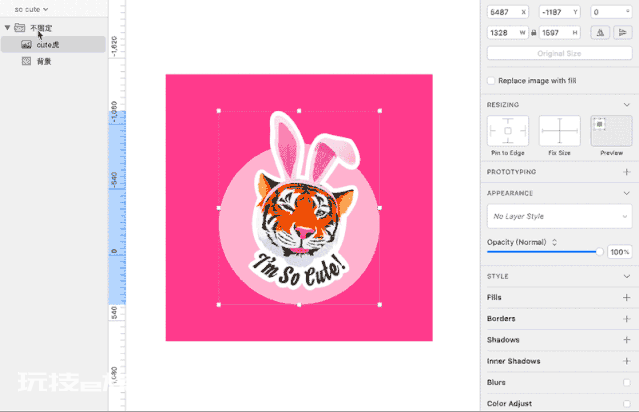Toggle the aspect ratio lock icon

coord(534,33)
